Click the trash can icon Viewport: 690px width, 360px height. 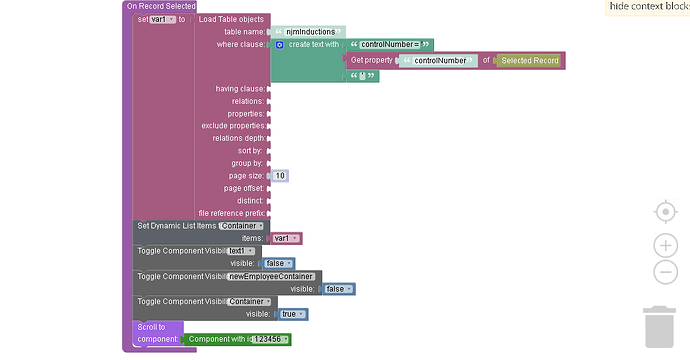(659, 327)
